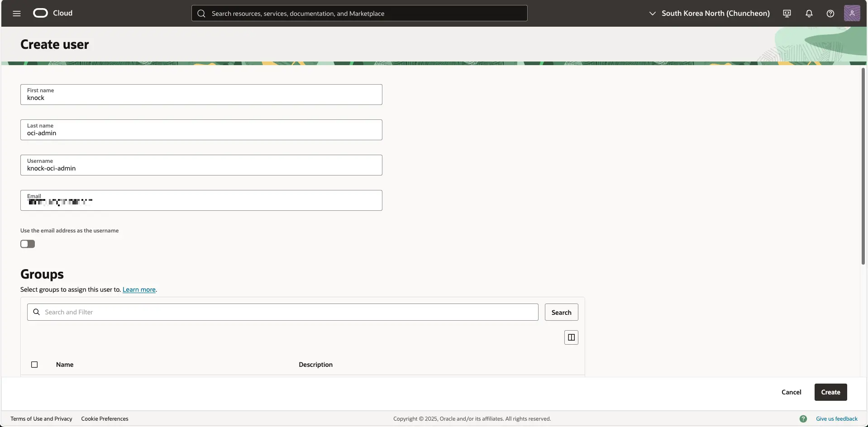Open the profile avatar menu
868x427 pixels.
click(853, 13)
